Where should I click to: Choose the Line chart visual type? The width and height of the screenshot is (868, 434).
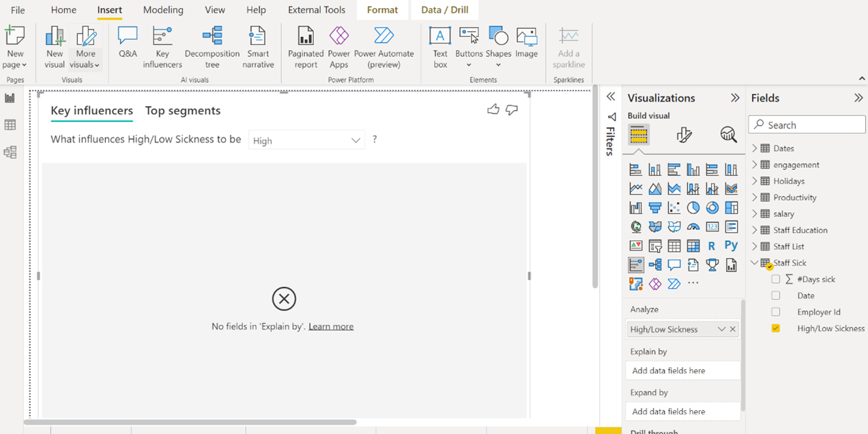click(635, 188)
